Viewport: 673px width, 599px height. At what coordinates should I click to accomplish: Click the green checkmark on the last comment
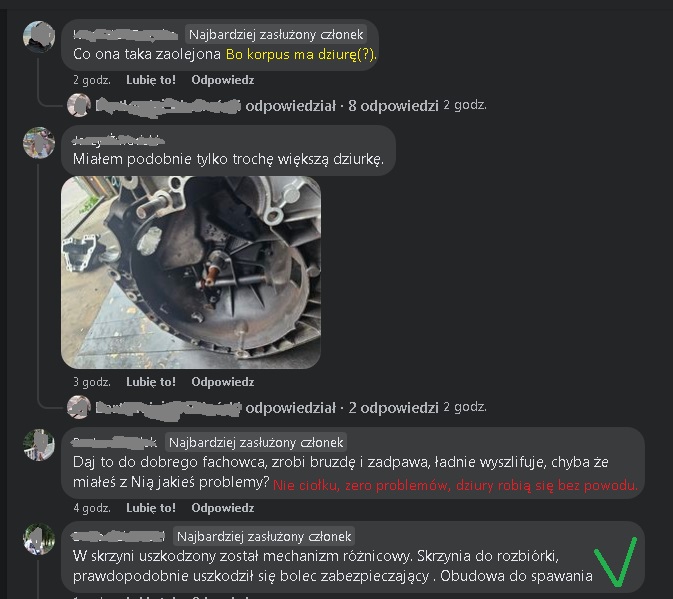point(616,562)
